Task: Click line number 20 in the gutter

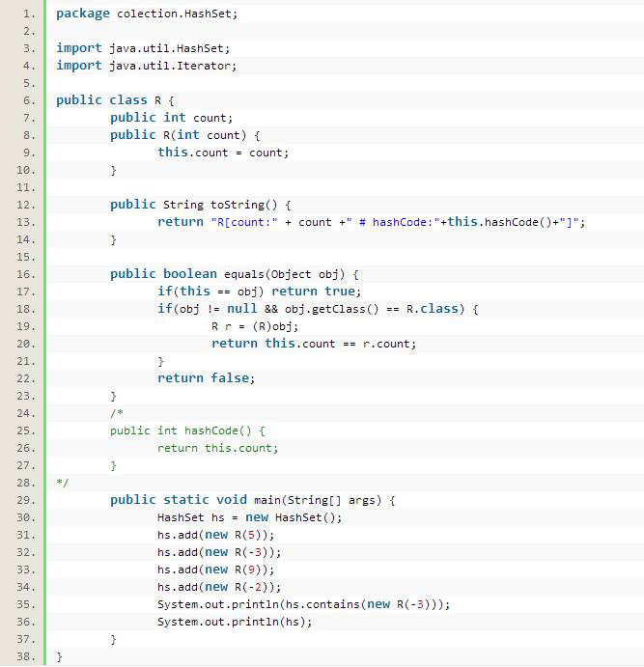Action: tap(26, 344)
